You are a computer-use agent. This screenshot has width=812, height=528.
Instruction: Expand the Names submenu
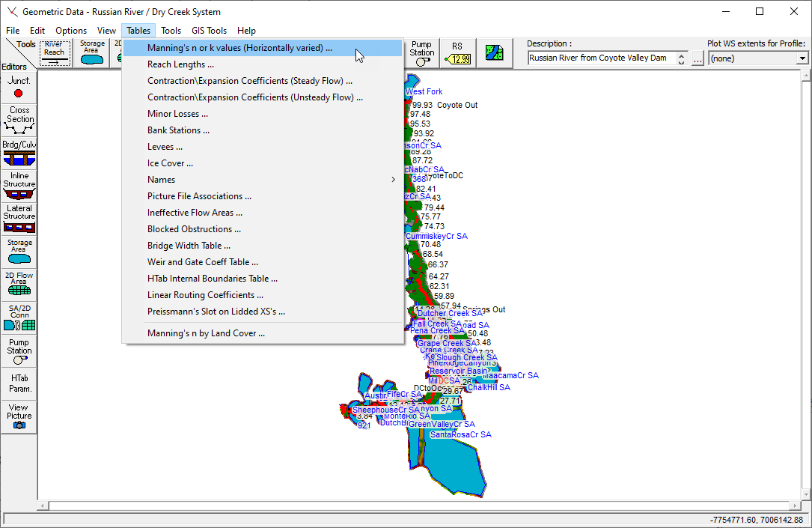click(263, 180)
